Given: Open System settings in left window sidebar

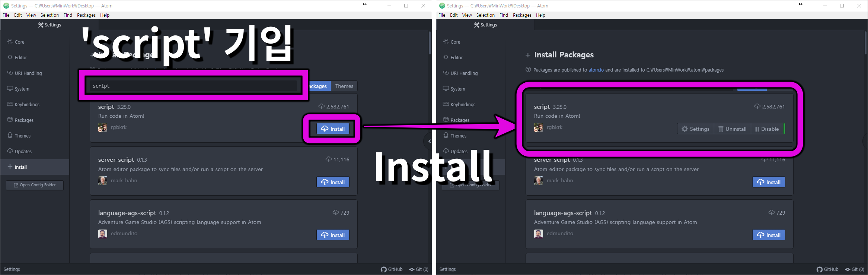Looking at the screenshot, I should (18, 89).
